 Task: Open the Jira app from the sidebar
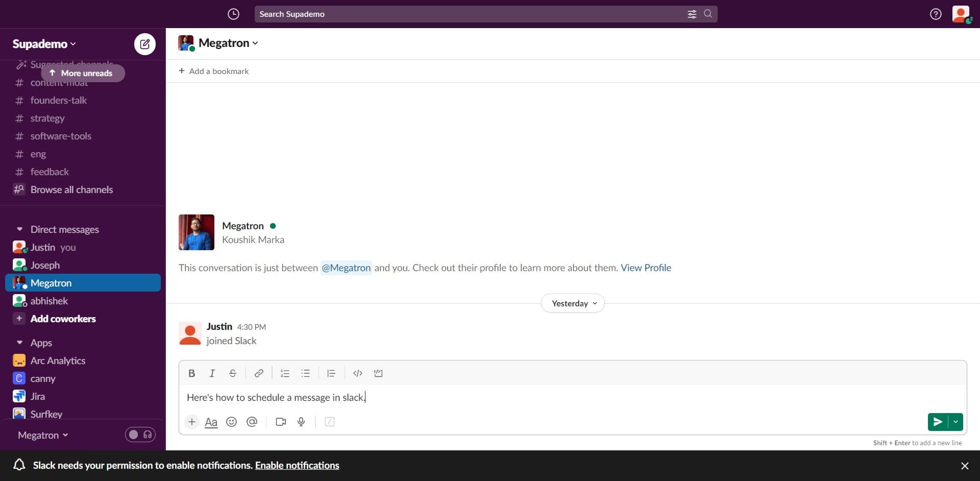click(38, 396)
